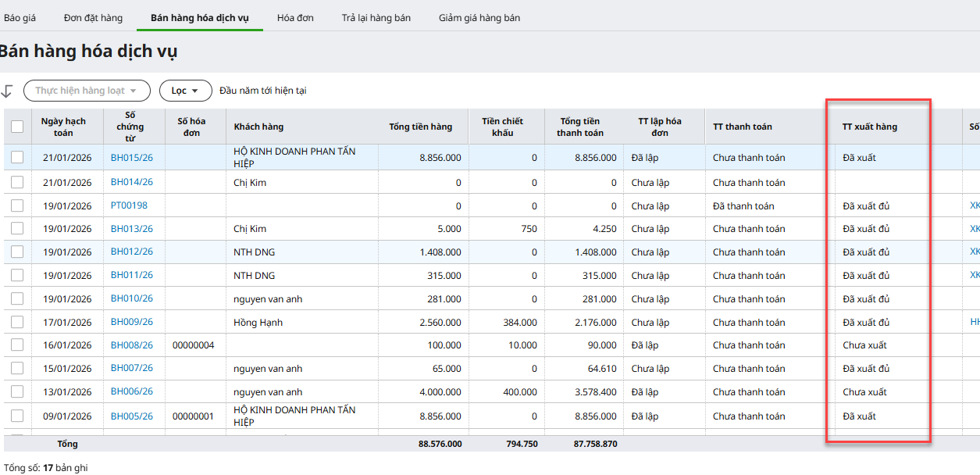This screenshot has width=980, height=475.
Task: Check the row checkbox for BH015/26
Action: (17, 158)
